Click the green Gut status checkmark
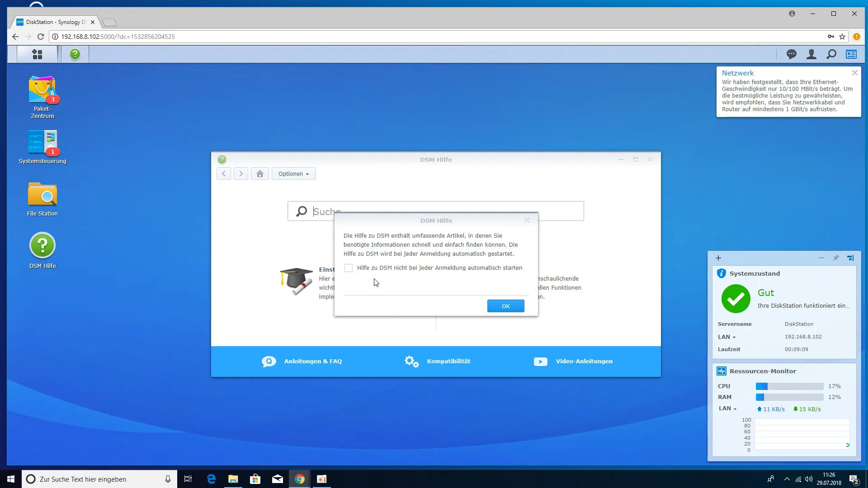 tap(736, 299)
